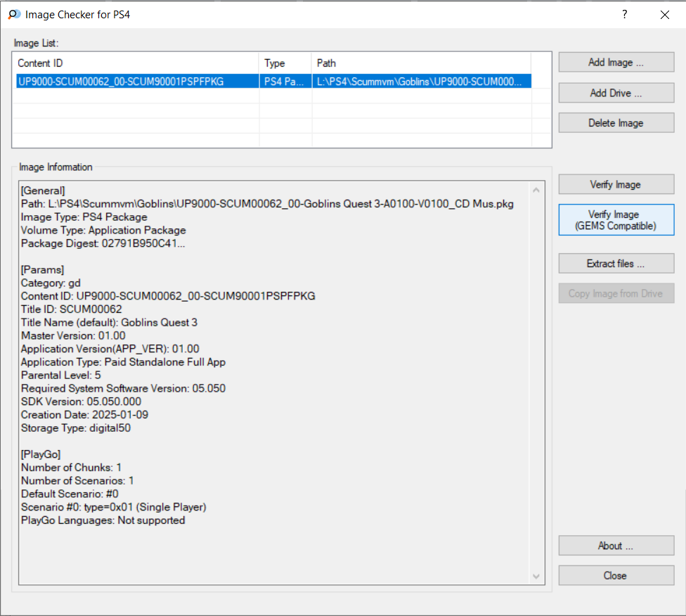Image resolution: width=686 pixels, height=616 pixels.
Task: Open the About dialog
Action: (x=616, y=546)
